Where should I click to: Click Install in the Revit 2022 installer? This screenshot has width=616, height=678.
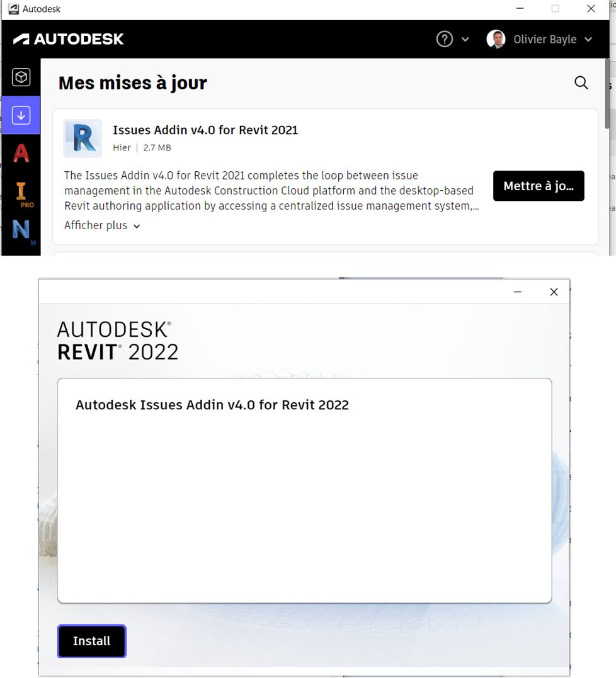[91, 641]
